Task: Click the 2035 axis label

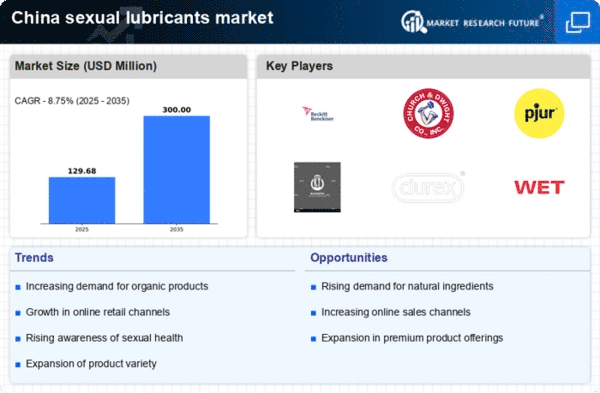Action: click(x=176, y=229)
